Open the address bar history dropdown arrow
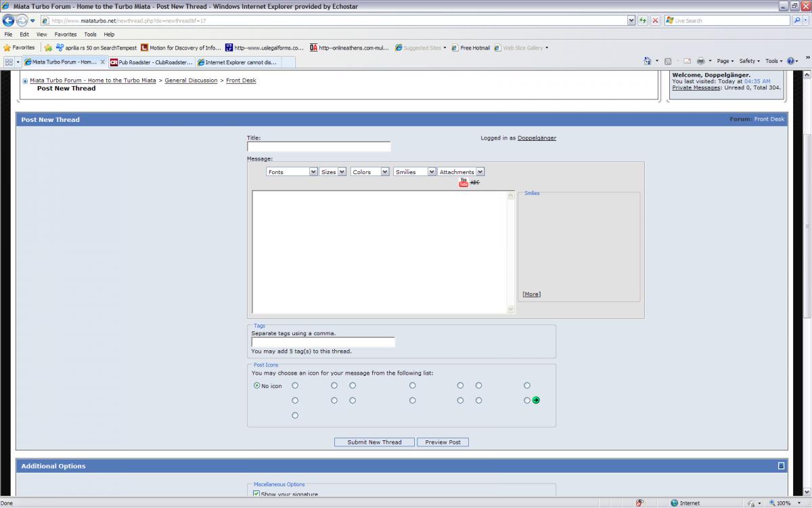Screen dimensions: 812x508 [x=631, y=20]
